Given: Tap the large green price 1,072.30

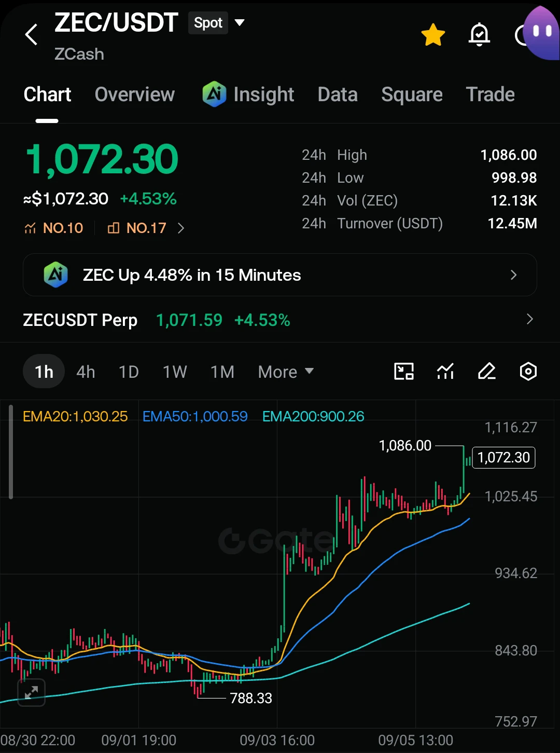Looking at the screenshot, I should (102, 159).
